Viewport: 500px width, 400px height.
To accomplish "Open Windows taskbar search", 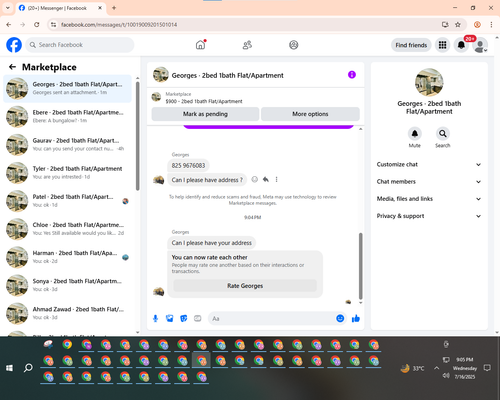I will click(x=28, y=368).
